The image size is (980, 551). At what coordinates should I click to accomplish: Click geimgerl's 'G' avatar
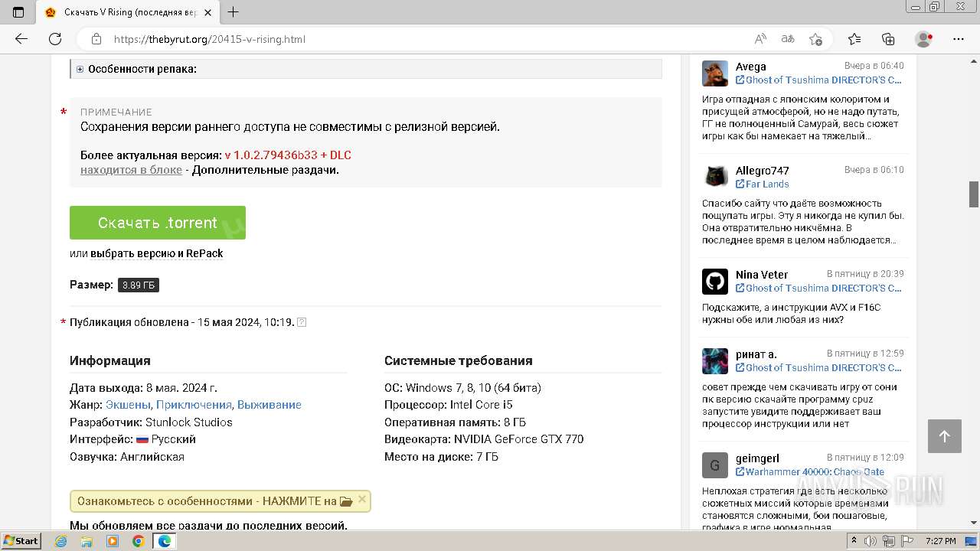(x=715, y=465)
